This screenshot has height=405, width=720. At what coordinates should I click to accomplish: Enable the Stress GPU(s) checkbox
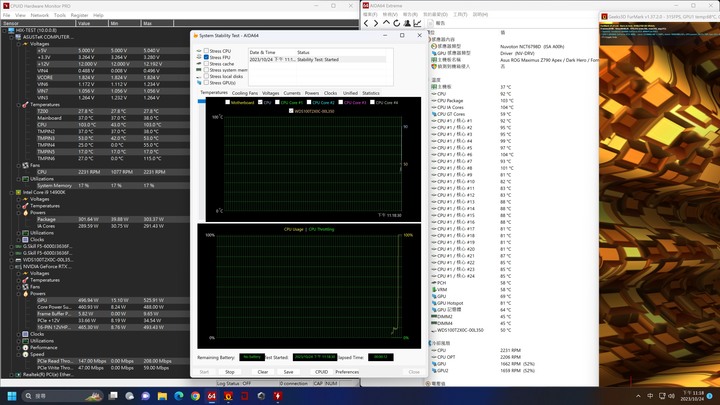[206, 83]
